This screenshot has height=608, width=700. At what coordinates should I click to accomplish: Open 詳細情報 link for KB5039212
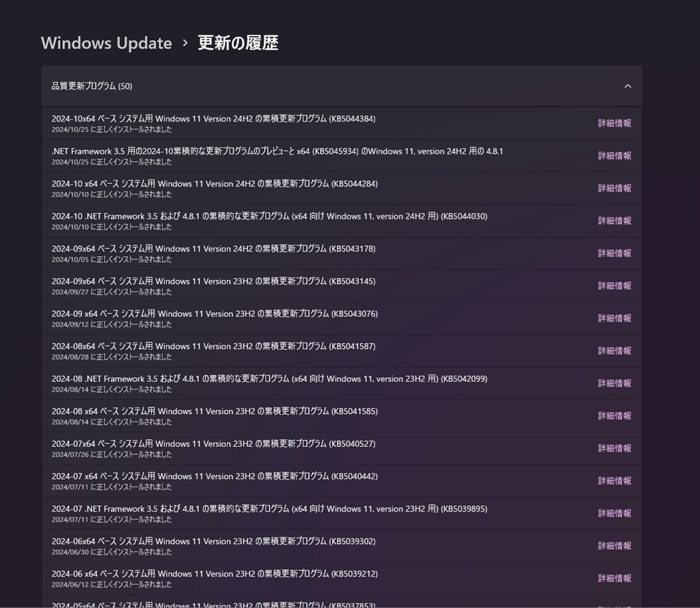click(x=614, y=578)
